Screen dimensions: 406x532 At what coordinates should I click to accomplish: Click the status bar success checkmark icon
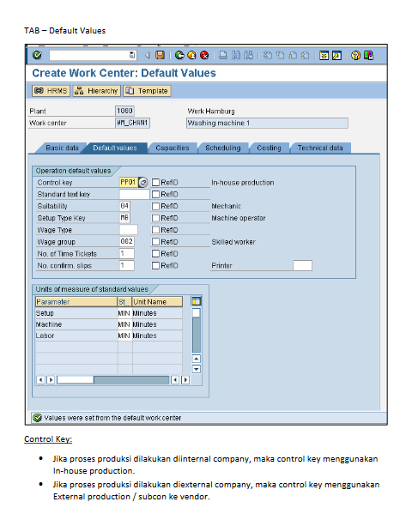coord(37,418)
